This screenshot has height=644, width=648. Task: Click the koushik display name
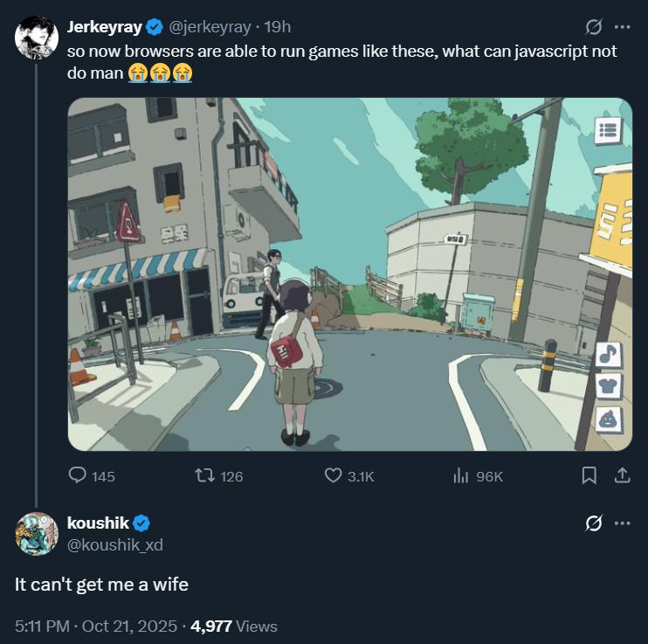pos(98,523)
